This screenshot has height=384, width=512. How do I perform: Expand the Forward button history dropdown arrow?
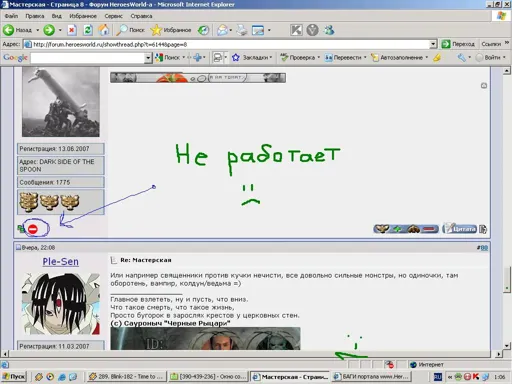coord(60,30)
